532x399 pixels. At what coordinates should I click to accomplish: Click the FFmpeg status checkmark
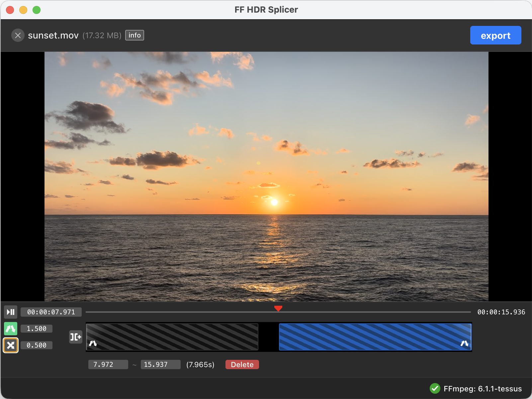coord(435,388)
